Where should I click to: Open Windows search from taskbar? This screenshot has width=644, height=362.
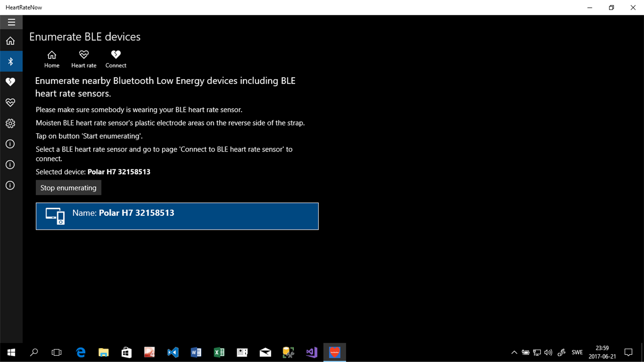(x=34, y=353)
